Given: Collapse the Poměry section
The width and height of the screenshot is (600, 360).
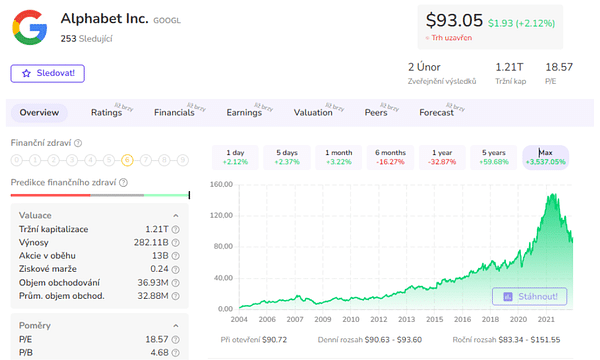Looking at the screenshot, I should (x=176, y=326).
